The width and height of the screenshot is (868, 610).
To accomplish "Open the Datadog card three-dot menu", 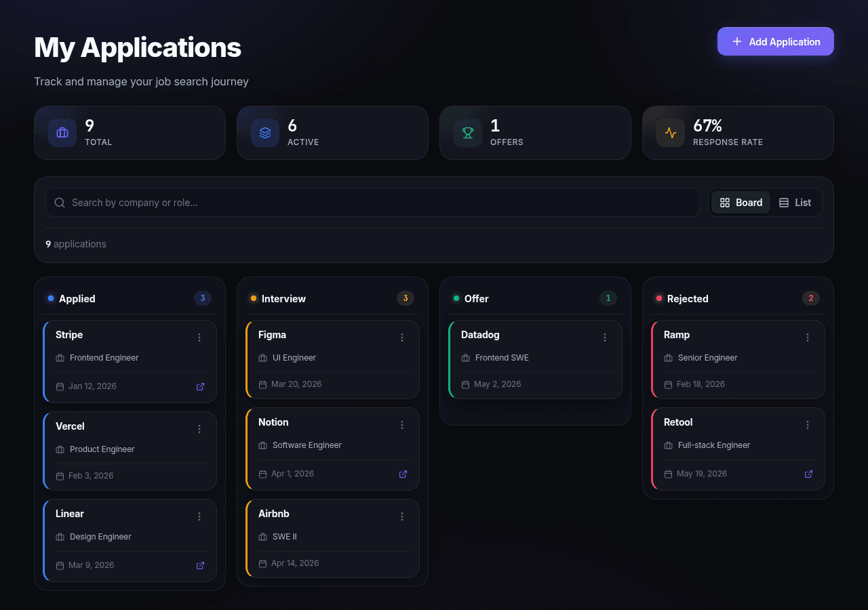I will pos(605,338).
